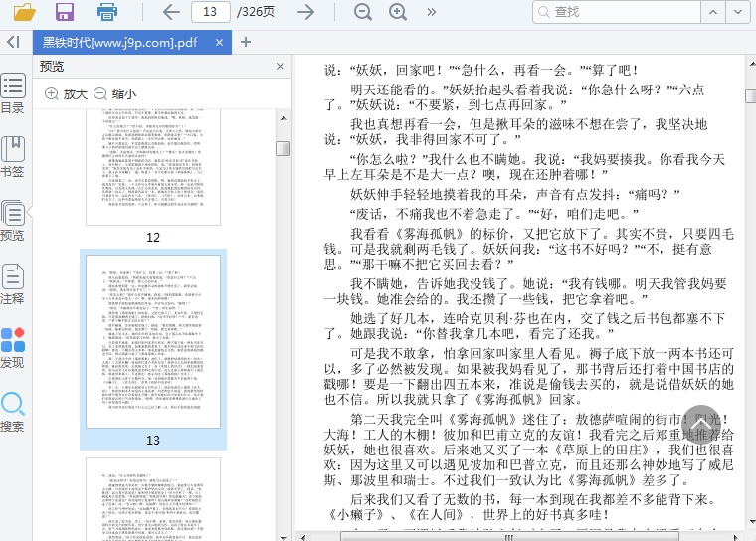
Task: Click document scroll left arrow
Action: click(302, 537)
